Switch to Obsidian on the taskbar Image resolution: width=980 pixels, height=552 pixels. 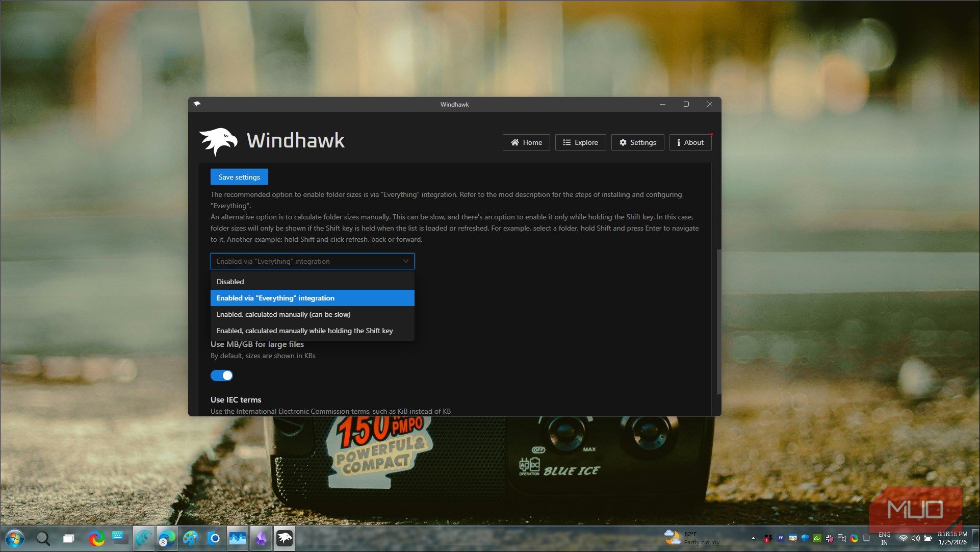(261, 538)
